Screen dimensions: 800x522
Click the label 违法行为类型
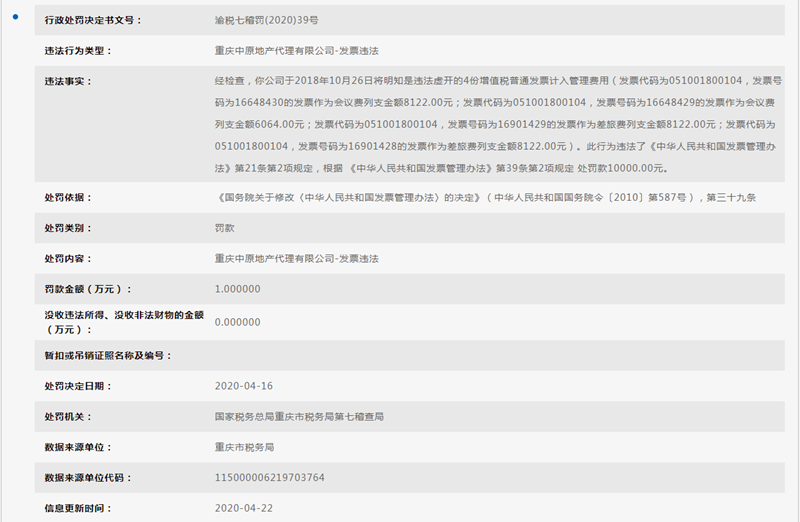point(78,51)
